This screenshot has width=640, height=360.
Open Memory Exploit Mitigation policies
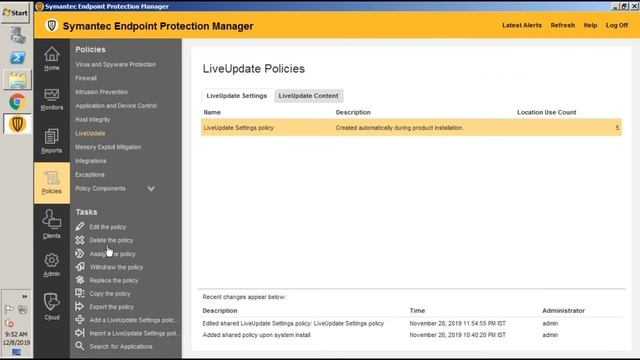click(108, 147)
